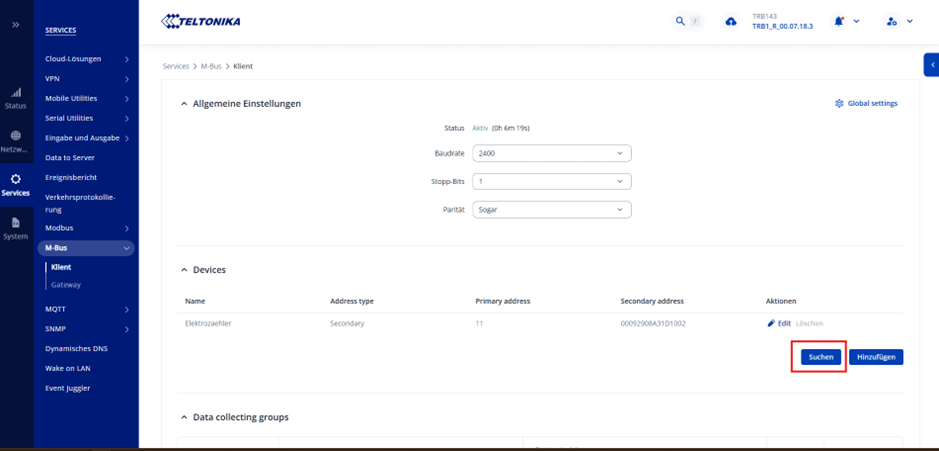This screenshot has width=939, height=451.
Task: Open the Stopp-Bits dropdown
Action: click(x=552, y=181)
